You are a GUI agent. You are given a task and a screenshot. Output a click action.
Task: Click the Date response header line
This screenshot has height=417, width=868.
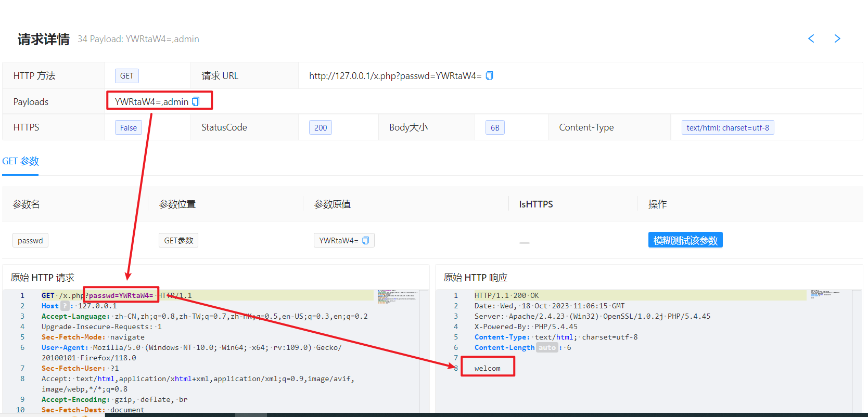pyautogui.click(x=549, y=306)
